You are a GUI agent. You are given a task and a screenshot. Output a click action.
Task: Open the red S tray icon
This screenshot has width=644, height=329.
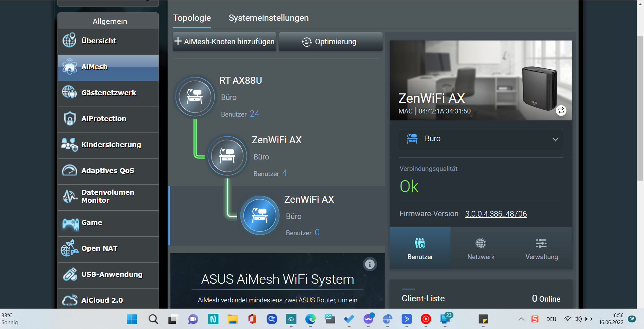click(x=535, y=319)
